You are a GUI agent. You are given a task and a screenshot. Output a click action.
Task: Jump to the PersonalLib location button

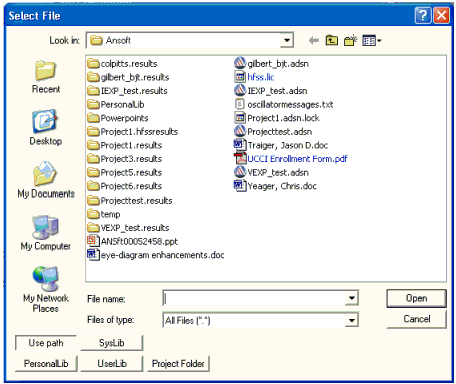pos(46,363)
